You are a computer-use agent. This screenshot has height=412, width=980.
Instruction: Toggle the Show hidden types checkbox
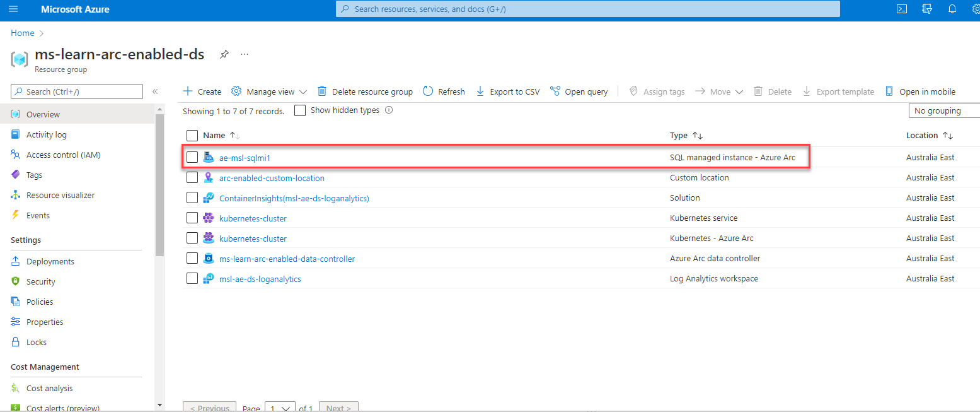point(300,110)
